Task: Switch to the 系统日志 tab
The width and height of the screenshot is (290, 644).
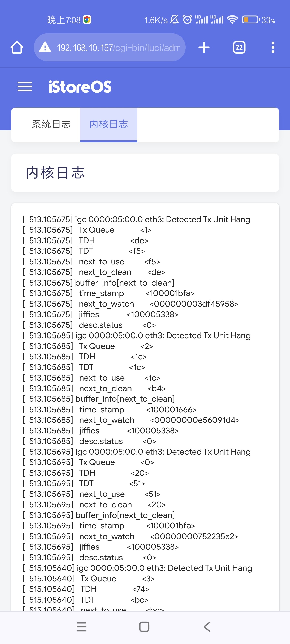Action: (51, 124)
